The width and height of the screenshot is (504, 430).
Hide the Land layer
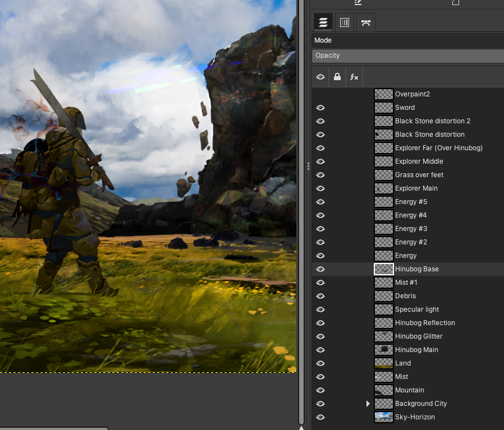(x=320, y=363)
